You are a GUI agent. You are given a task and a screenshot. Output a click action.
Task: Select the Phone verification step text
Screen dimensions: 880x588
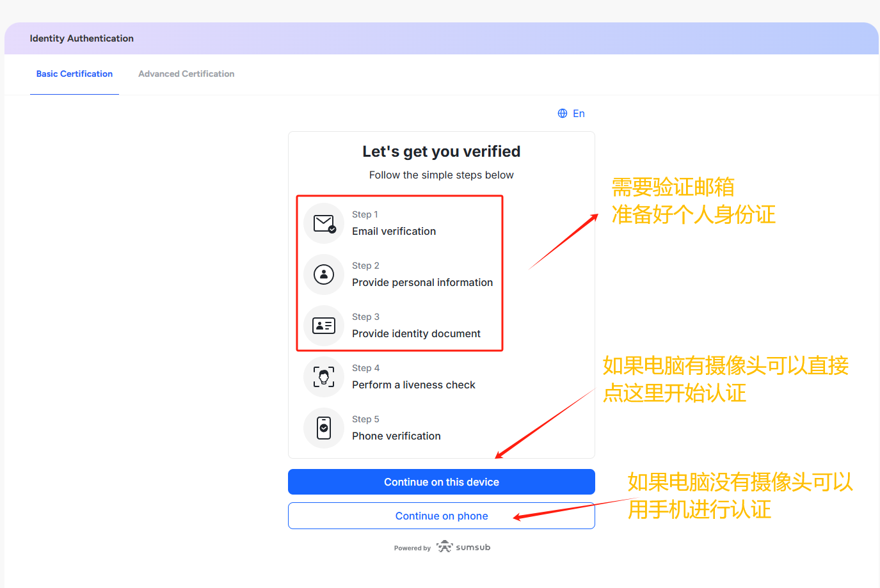396,436
